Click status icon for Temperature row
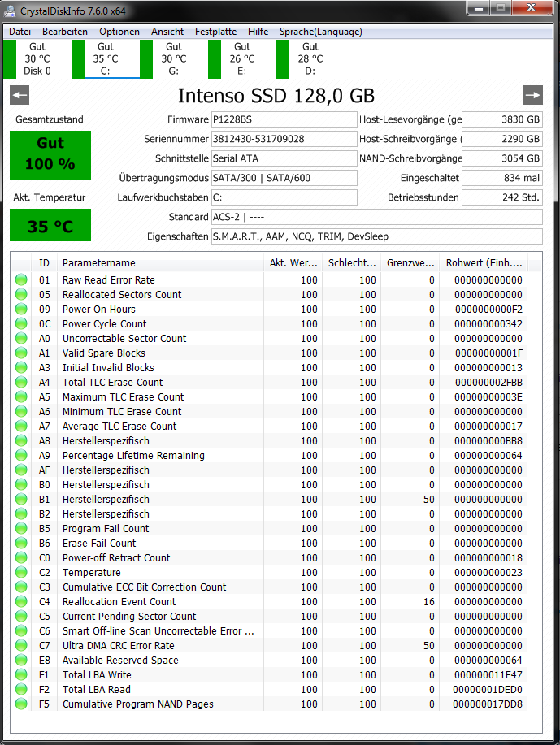Viewport: 560px width, 745px height. [x=21, y=573]
